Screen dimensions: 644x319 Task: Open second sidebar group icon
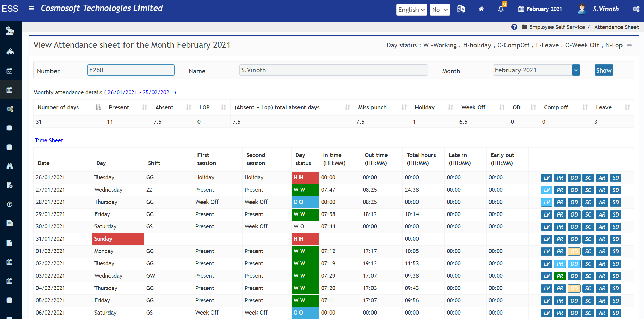(10, 52)
